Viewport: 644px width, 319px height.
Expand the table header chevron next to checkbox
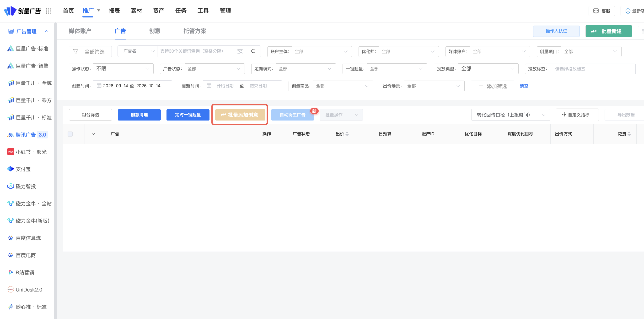coord(93,134)
